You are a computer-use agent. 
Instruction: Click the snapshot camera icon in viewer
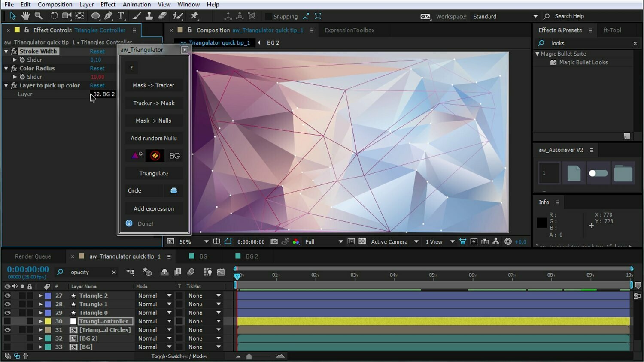pos(274,241)
